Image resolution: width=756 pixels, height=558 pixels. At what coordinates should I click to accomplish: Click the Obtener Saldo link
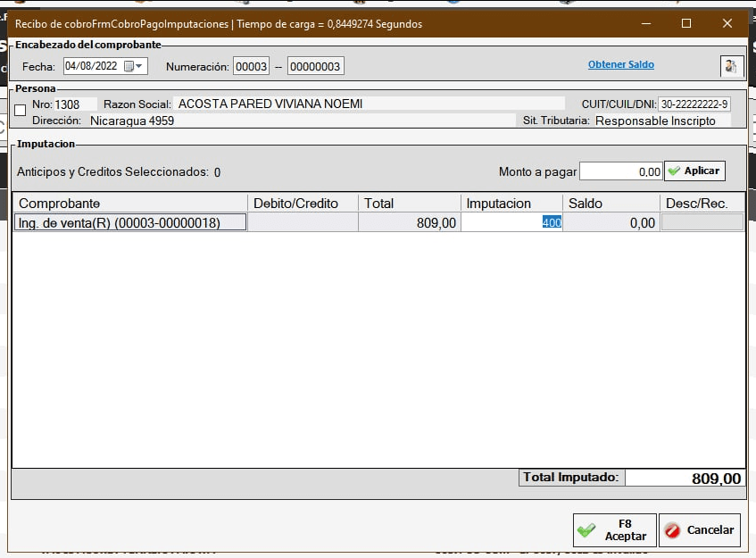[620, 65]
